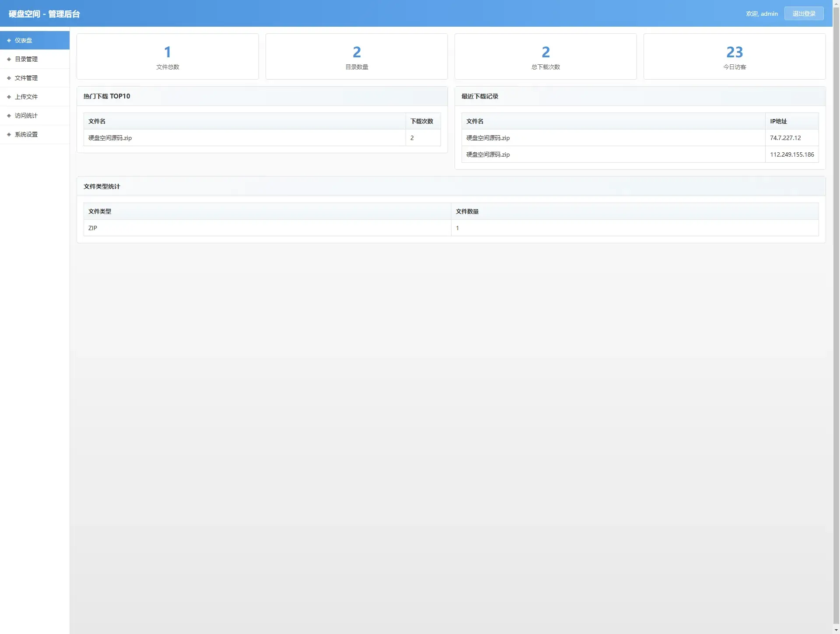
Task: Click diamond icon beside 仪表盘
Action: point(9,40)
